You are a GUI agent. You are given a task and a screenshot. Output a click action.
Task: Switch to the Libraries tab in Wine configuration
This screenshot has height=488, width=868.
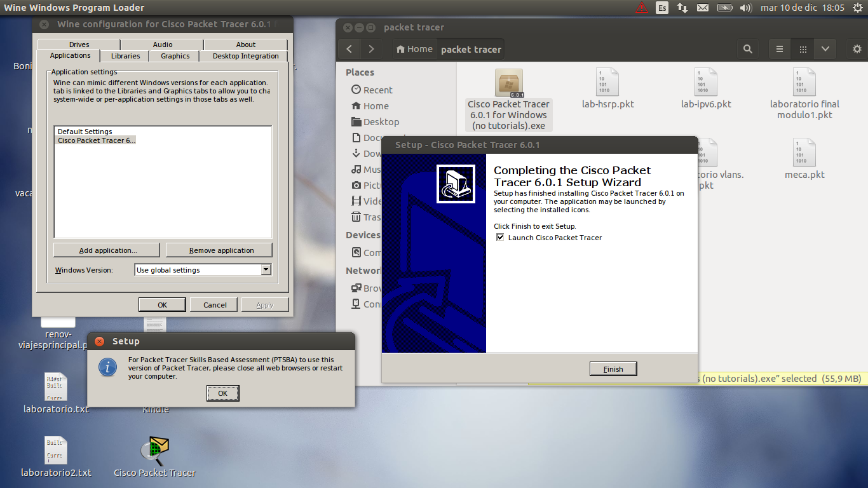point(125,55)
